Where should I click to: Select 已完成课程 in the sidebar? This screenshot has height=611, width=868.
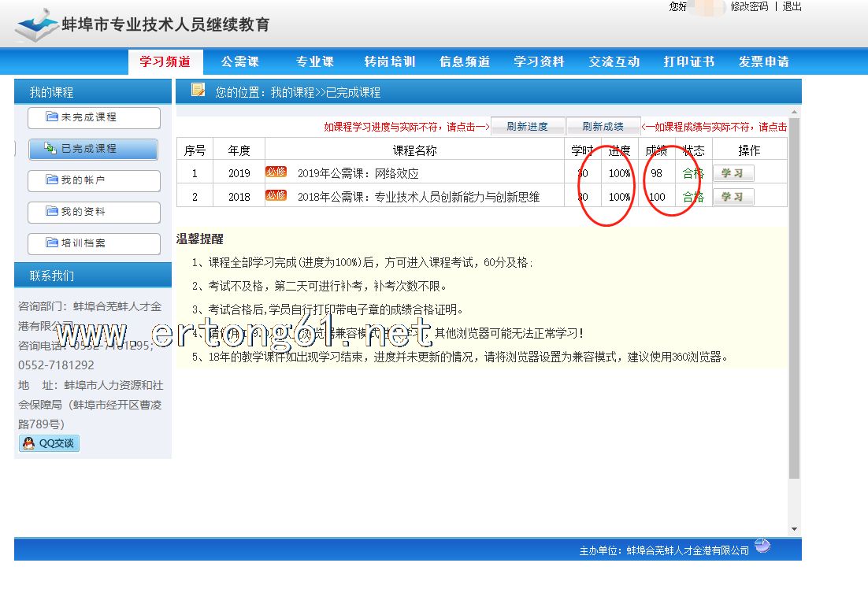coord(94,149)
